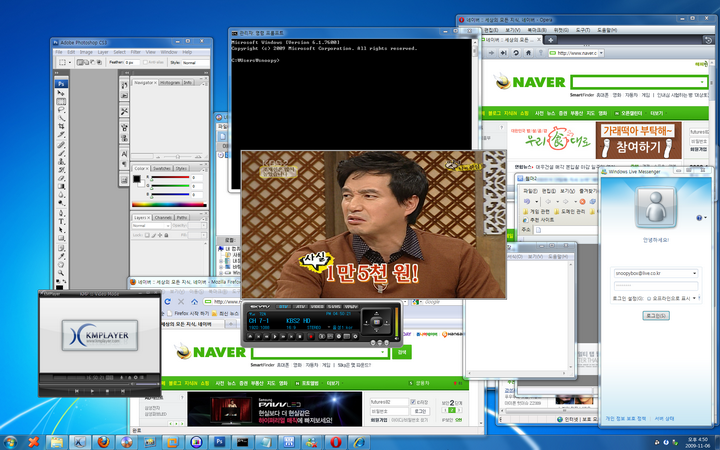The image size is (720, 450).
Task: Open the tool preset picker dropdown in Photoshop
Action: click(70, 62)
